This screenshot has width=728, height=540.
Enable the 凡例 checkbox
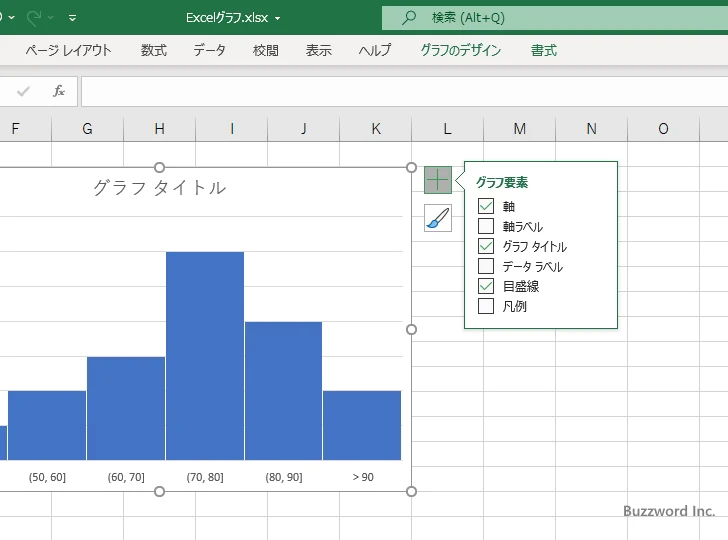pos(486,306)
